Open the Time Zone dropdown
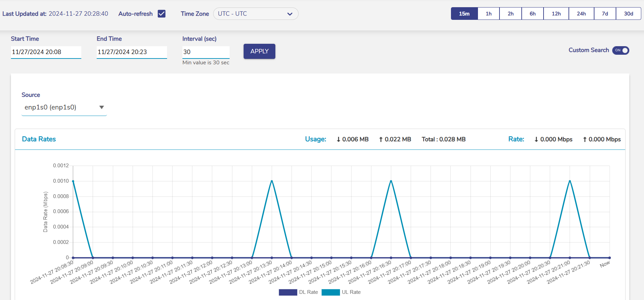 coord(256,14)
